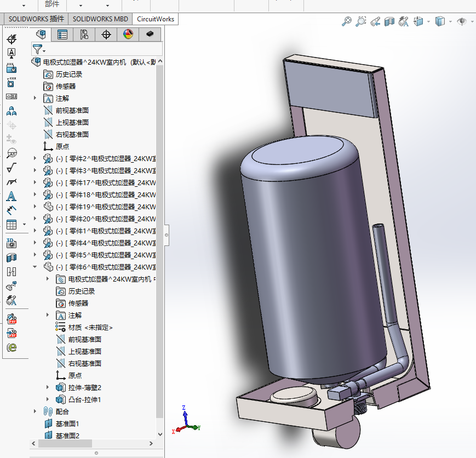Click the Section View icon
Viewport: 476px width, 458px height.
pyautogui.click(x=389, y=21)
